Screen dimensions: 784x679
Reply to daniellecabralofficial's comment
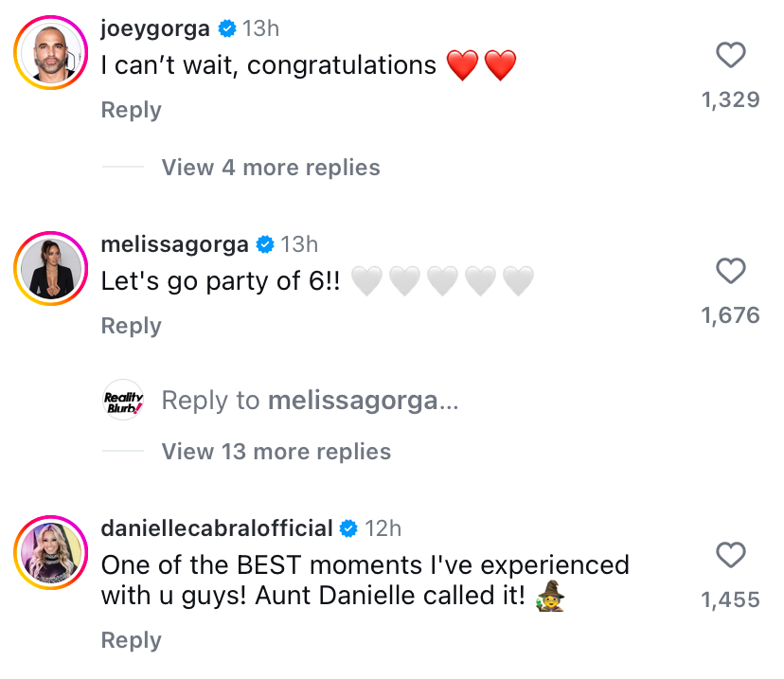click(131, 640)
